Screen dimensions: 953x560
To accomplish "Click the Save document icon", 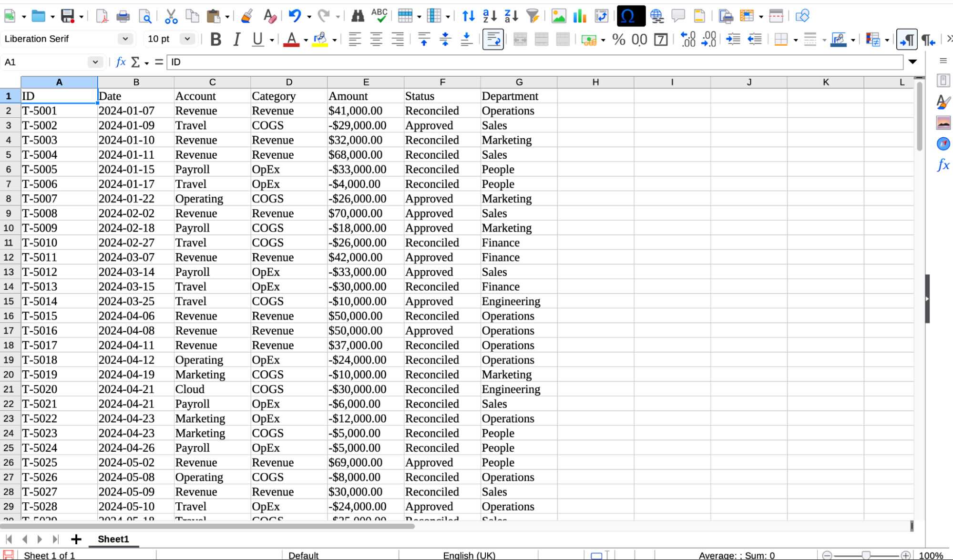I will [67, 16].
